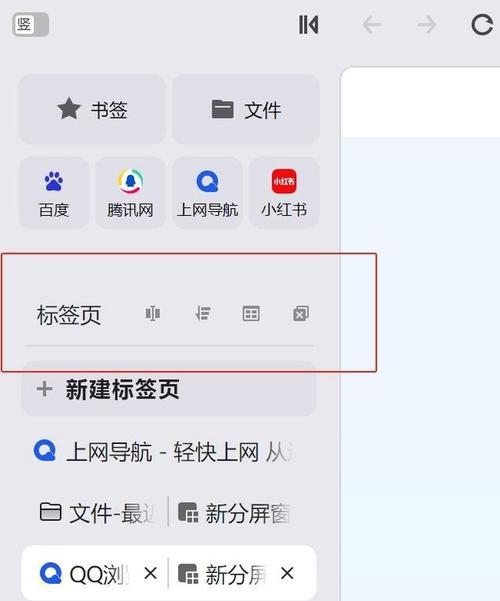This screenshot has height=601, width=500.
Task: Select the 文件-最近 split tab
Action: coord(96,513)
